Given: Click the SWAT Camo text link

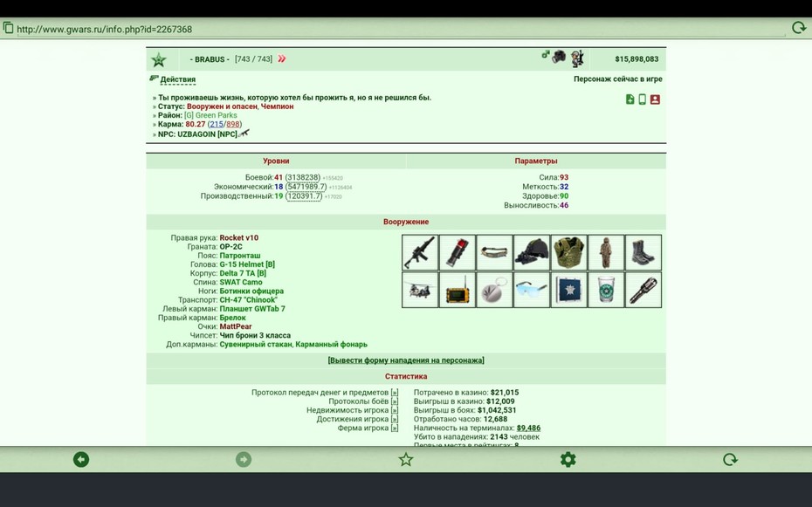Looking at the screenshot, I should coord(241,282).
